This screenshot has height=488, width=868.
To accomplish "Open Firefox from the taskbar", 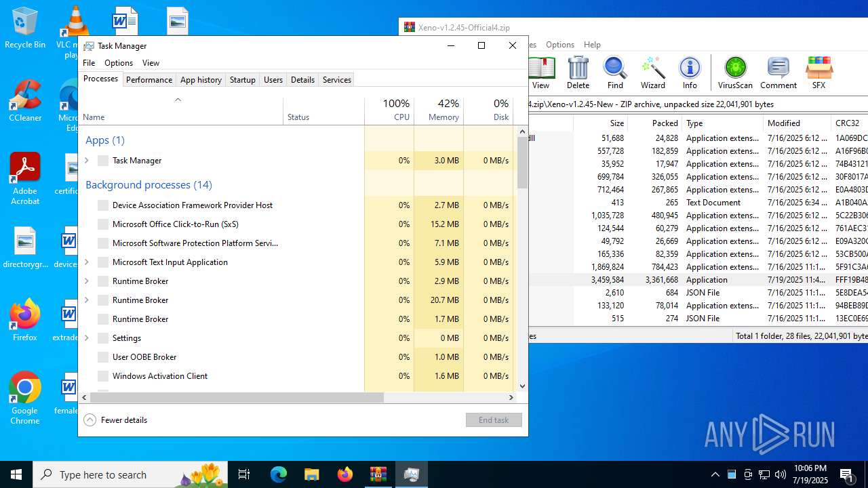I will point(344,474).
